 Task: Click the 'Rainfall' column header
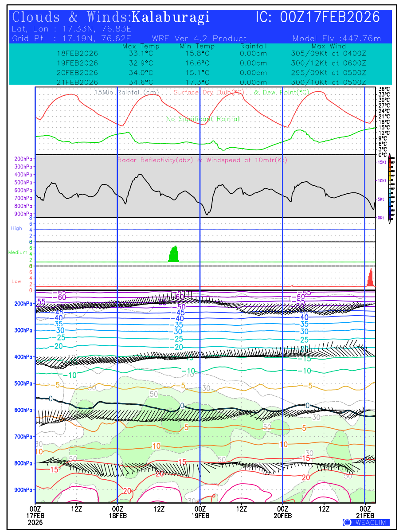tap(253, 46)
